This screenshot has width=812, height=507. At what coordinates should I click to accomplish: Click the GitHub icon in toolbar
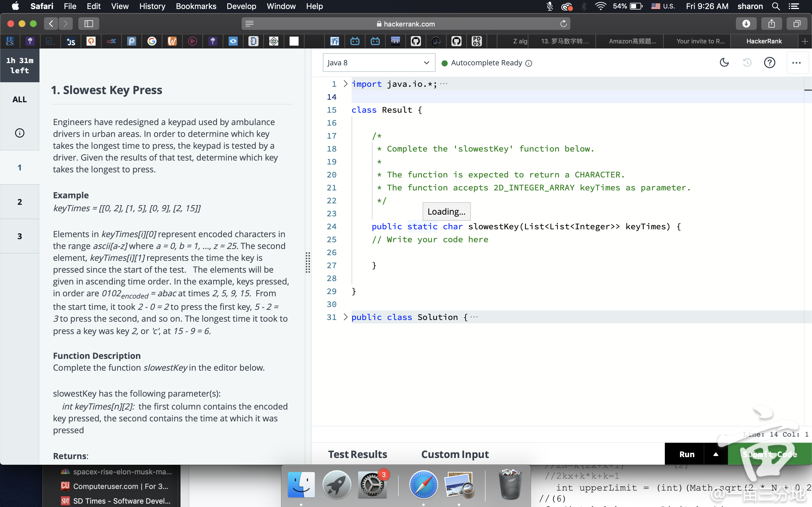tap(416, 41)
